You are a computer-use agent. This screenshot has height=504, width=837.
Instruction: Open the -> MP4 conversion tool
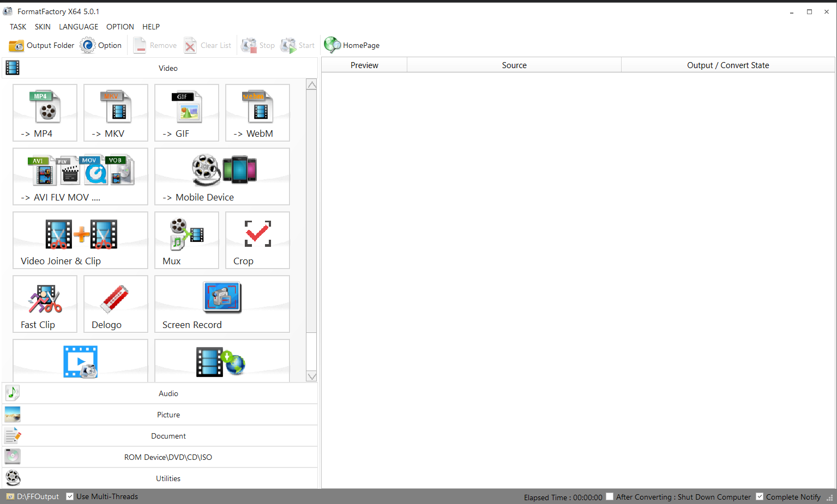(45, 113)
